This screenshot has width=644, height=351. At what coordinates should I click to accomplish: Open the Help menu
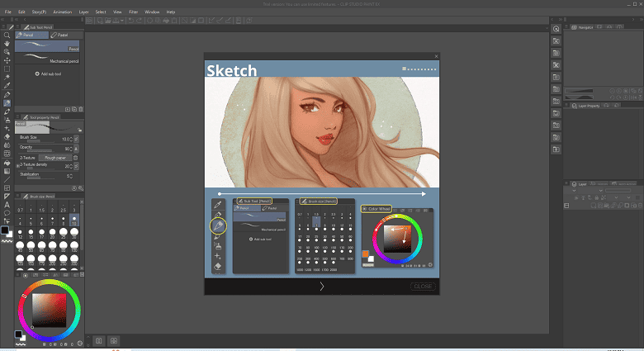171,12
